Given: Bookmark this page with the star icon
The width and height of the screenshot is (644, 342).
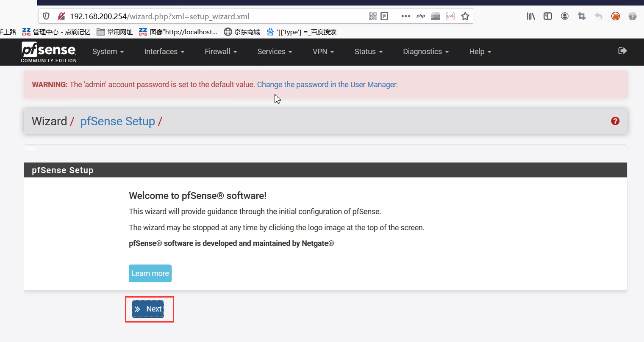Looking at the screenshot, I should click(465, 16).
